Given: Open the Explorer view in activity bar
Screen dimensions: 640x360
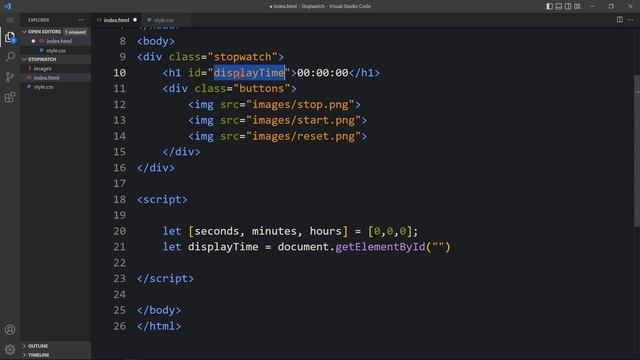Looking at the screenshot, I should click(10, 38).
